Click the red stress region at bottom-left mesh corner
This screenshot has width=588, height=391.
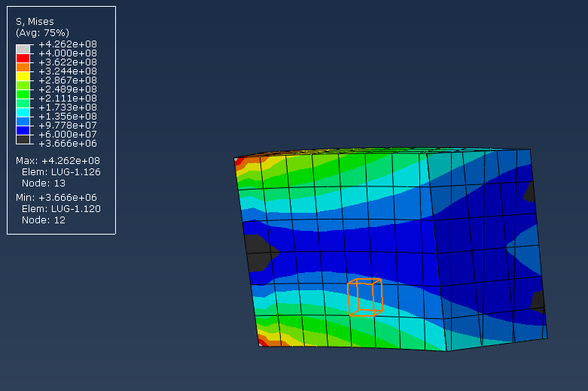click(x=263, y=341)
